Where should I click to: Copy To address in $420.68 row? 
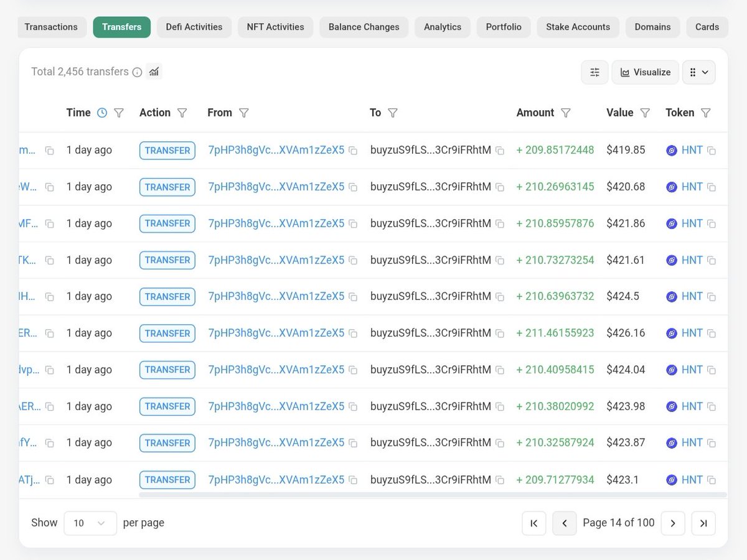click(499, 187)
